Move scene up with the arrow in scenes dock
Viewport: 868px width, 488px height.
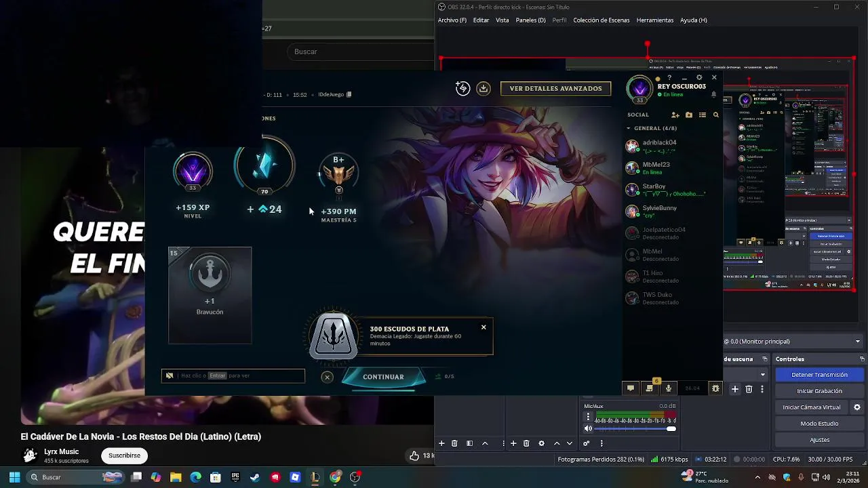point(485,443)
